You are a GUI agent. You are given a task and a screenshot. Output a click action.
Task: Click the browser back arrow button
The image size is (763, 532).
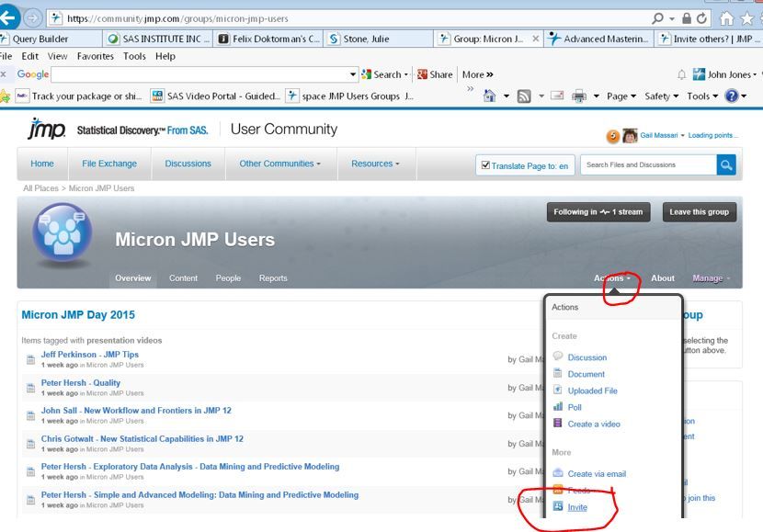pos(8,18)
